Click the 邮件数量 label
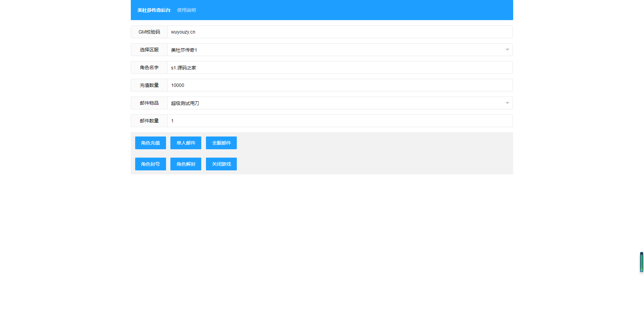Viewport: 644px width, 327px height. pos(149,121)
